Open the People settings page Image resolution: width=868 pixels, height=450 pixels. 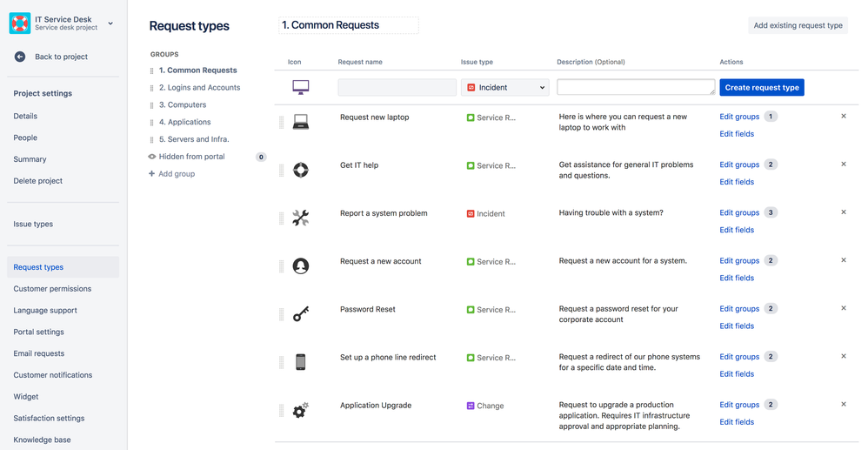click(x=25, y=138)
